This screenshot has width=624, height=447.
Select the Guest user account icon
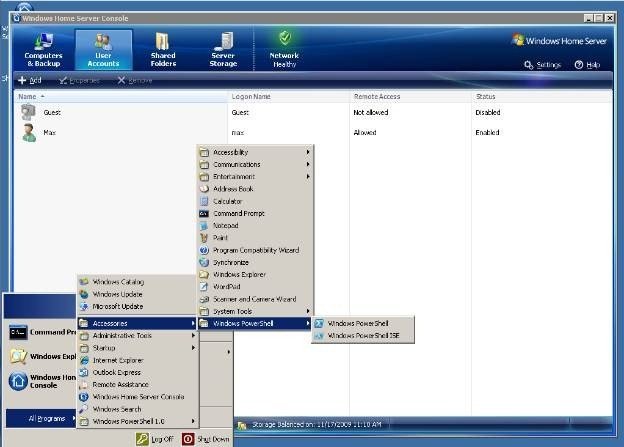coord(29,112)
